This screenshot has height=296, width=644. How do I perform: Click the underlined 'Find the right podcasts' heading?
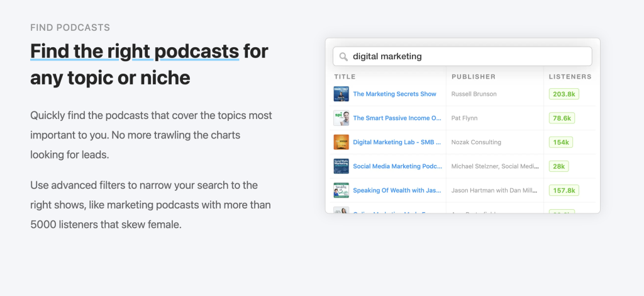coord(135,50)
